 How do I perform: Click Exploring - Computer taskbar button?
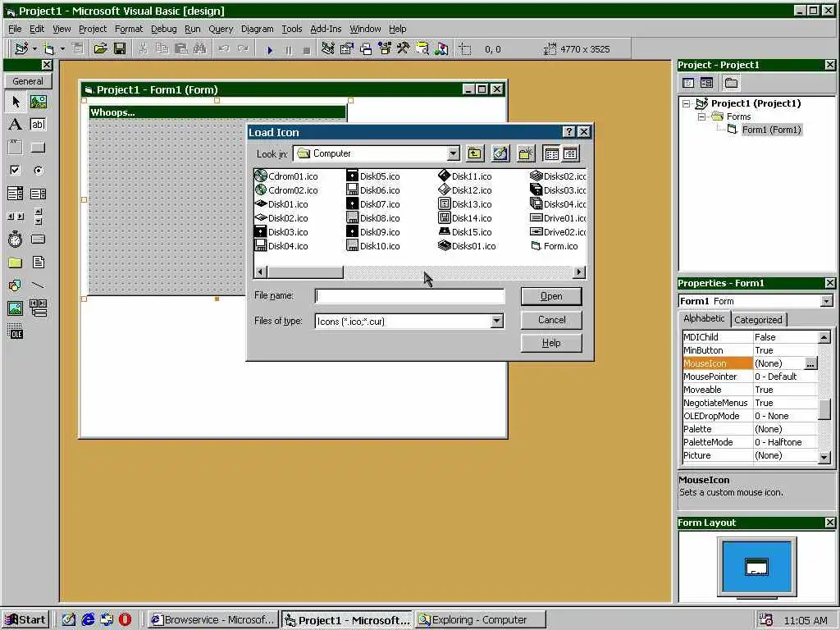[481, 620]
